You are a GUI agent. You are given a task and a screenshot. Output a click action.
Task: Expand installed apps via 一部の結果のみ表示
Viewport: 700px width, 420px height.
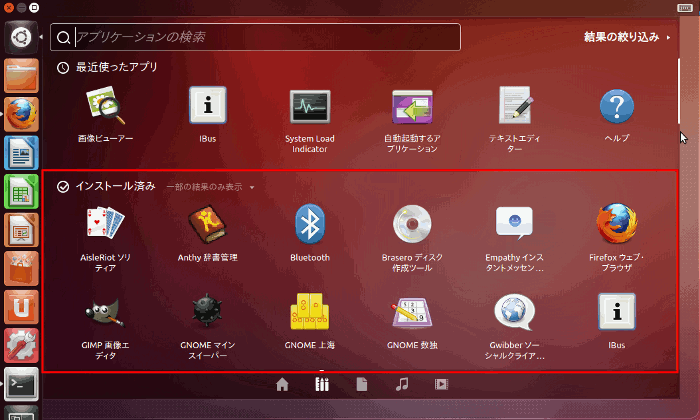pyautogui.click(x=210, y=187)
